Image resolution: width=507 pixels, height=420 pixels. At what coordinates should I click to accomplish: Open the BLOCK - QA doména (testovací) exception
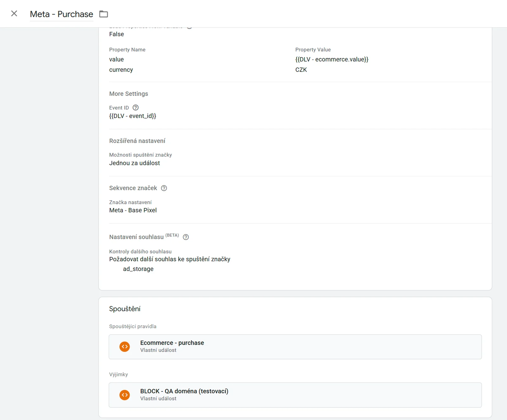[295, 395]
